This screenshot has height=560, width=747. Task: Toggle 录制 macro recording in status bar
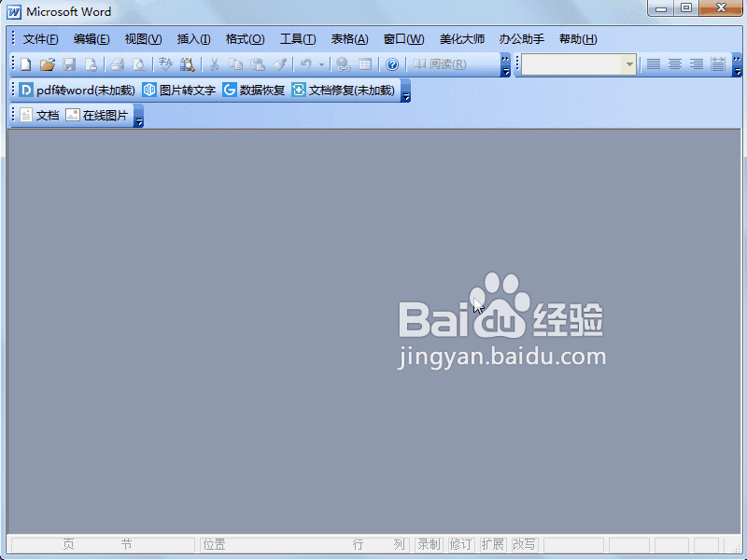tap(429, 544)
